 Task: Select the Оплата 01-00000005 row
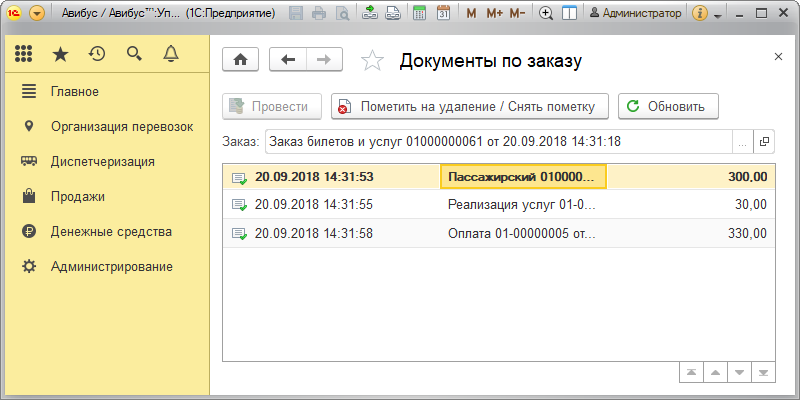[x=520, y=233]
